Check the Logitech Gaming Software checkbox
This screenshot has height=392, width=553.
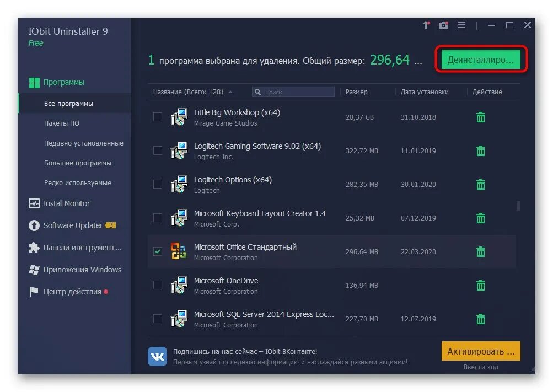point(158,151)
